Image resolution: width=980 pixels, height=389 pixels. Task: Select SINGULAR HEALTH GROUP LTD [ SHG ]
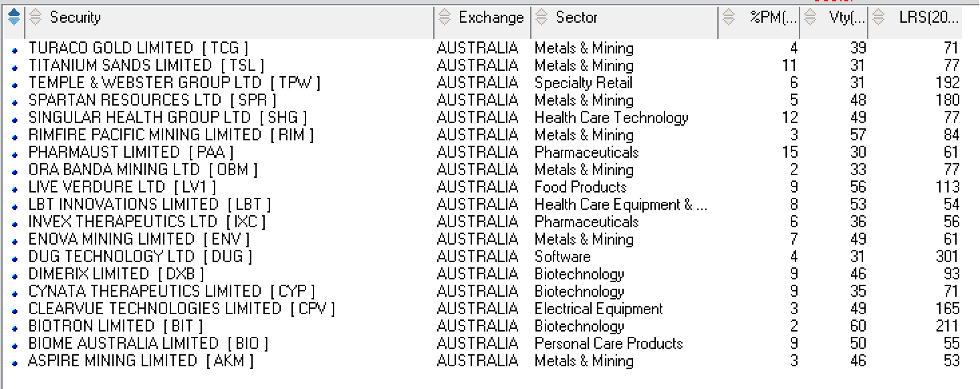point(168,118)
